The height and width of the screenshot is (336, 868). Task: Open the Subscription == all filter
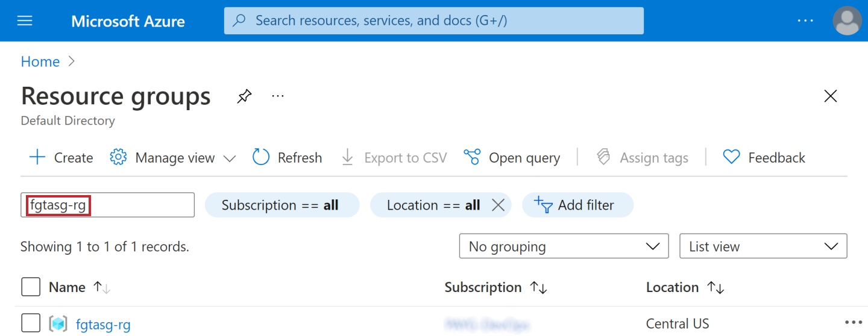pos(282,205)
